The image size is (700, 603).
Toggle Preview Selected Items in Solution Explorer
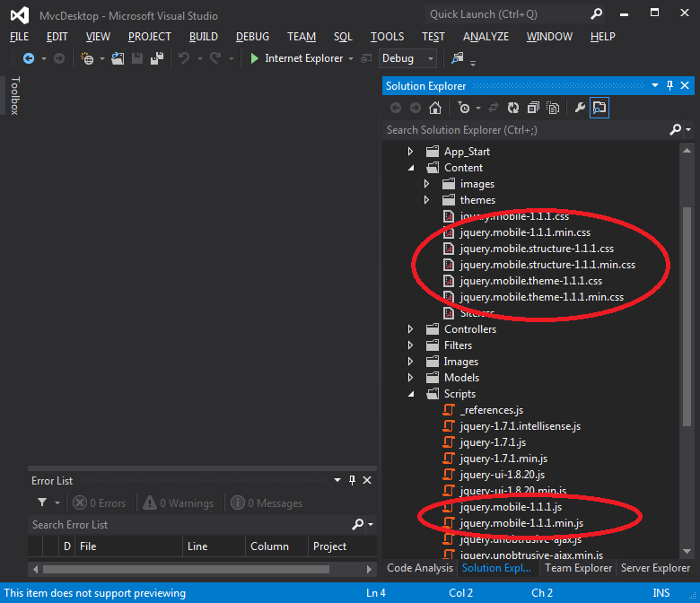coord(599,108)
